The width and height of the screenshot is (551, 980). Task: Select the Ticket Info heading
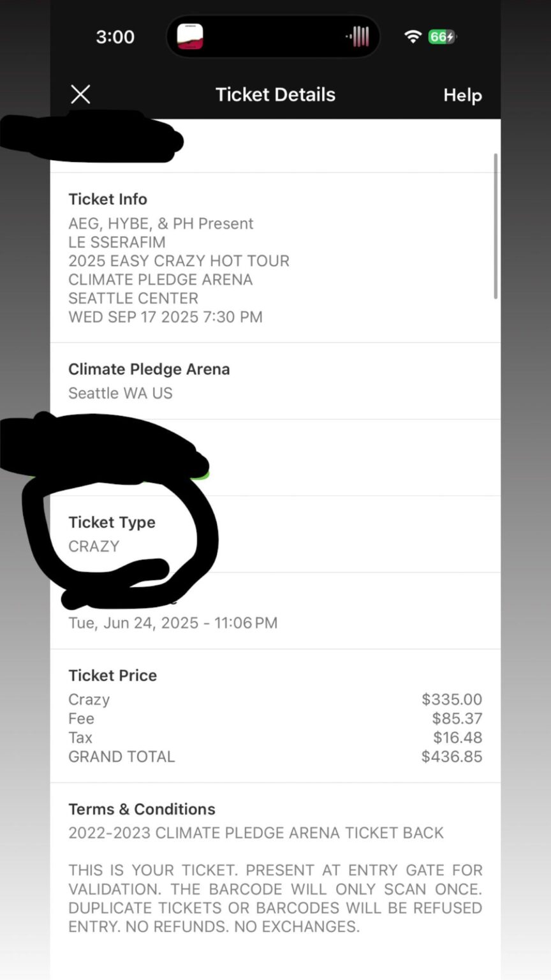(x=108, y=199)
